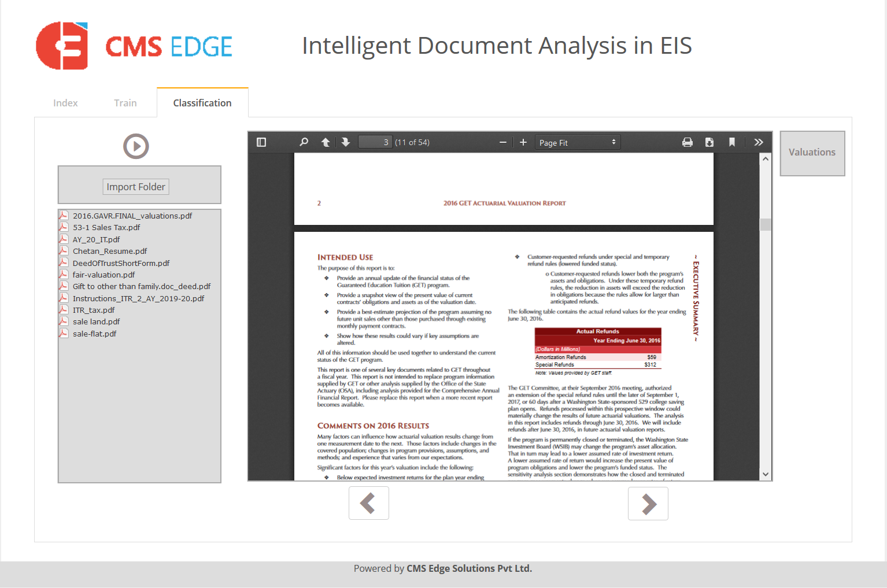Image resolution: width=887 pixels, height=588 pixels.
Task: Select sale-flat.pdf in the list
Action: pos(95,334)
